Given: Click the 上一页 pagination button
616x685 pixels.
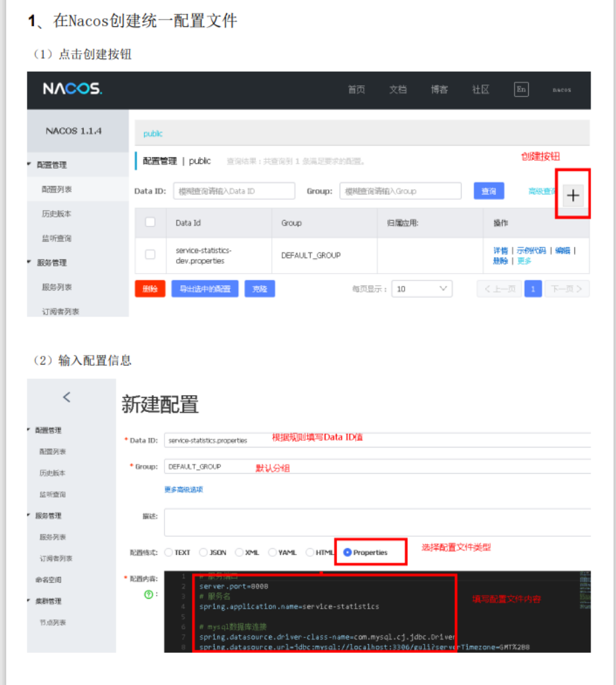Looking at the screenshot, I should (x=499, y=288).
